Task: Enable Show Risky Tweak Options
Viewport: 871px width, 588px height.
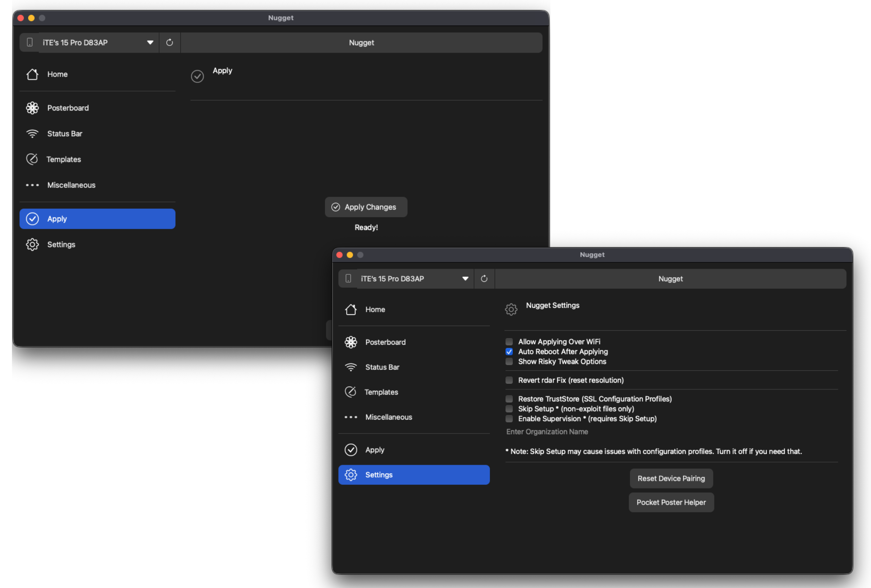Action: tap(509, 361)
